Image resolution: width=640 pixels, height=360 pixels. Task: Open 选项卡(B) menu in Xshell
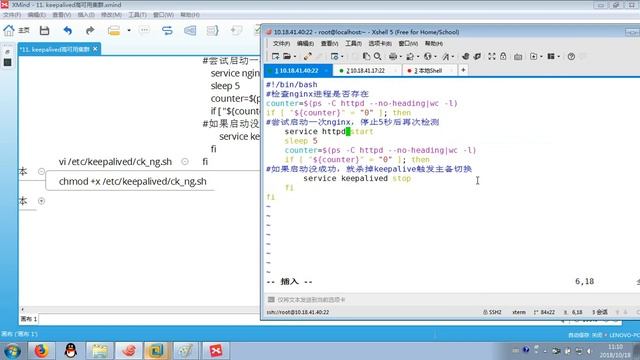380,43
